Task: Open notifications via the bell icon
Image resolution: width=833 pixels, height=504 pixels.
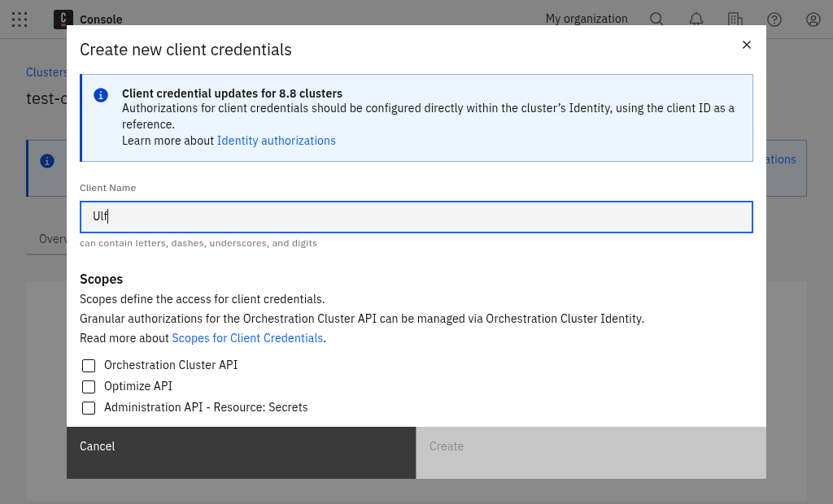Action: pyautogui.click(x=696, y=20)
